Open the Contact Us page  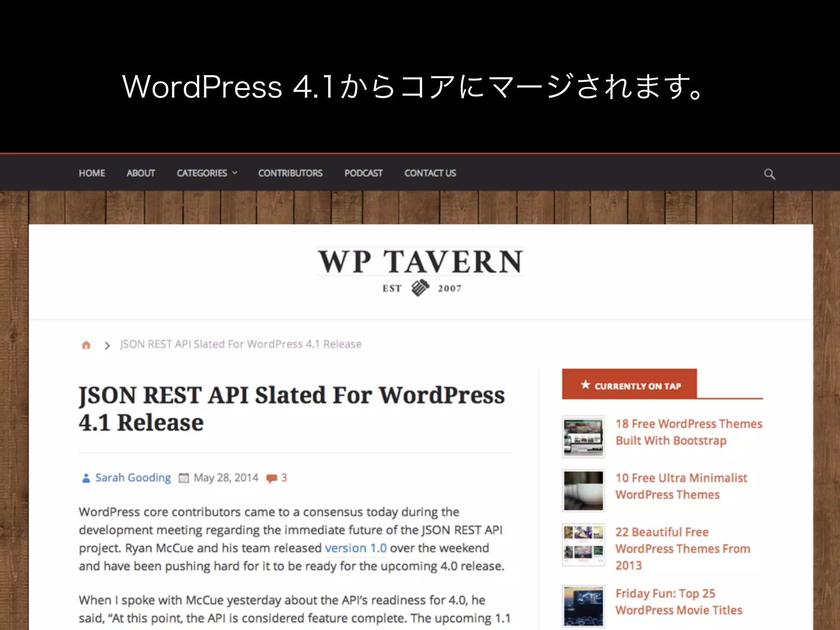[x=430, y=173]
